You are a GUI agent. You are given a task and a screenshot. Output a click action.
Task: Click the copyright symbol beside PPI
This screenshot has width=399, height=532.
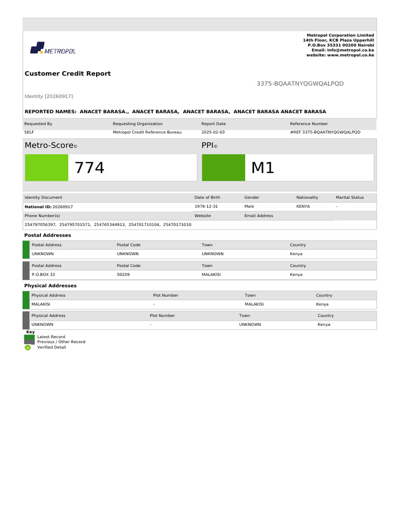(216, 147)
